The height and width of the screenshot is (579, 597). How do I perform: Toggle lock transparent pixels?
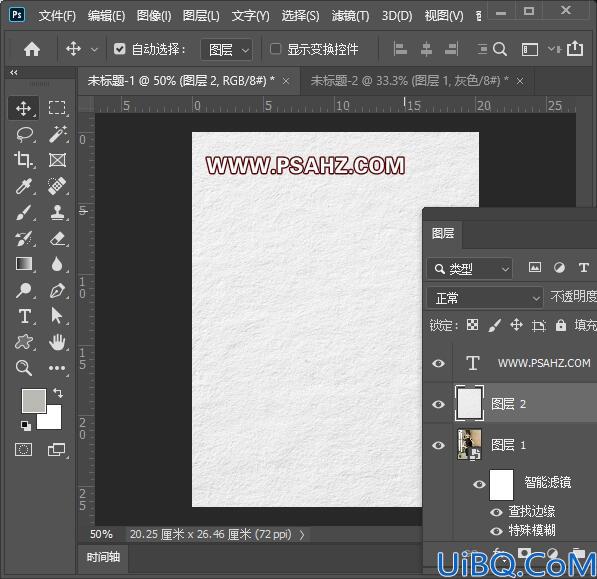pyautogui.click(x=472, y=325)
